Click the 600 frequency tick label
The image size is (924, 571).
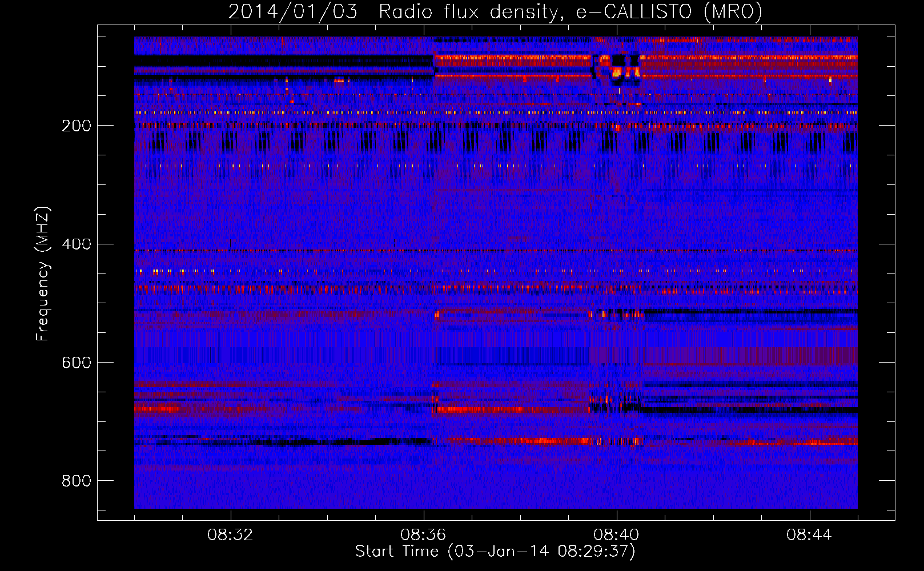click(x=77, y=363)
